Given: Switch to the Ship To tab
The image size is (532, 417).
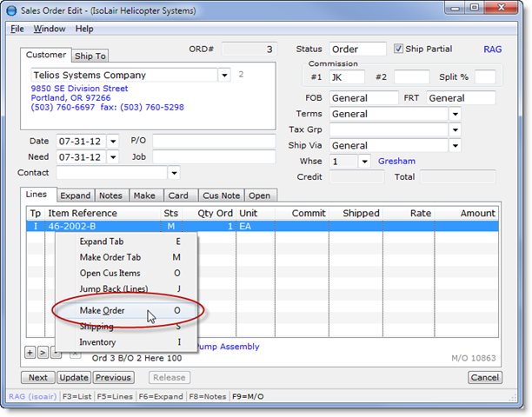Looking at the screenshot, I should (90, 56).
